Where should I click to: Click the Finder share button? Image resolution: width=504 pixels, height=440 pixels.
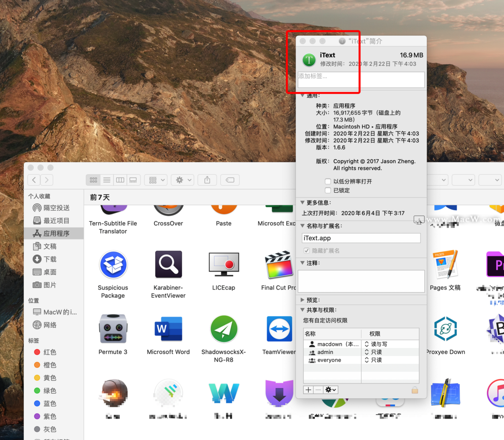tap(207, 180)
